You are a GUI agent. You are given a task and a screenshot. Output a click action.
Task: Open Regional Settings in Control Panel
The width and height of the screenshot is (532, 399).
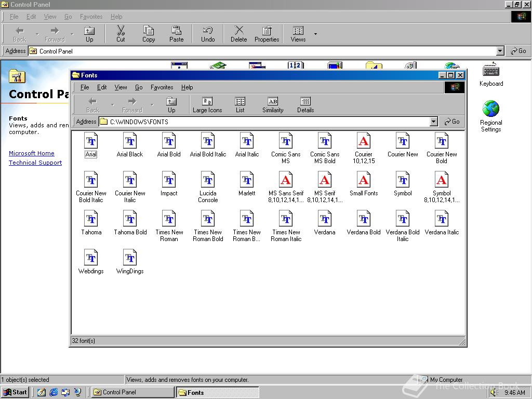tap(491, 116)
